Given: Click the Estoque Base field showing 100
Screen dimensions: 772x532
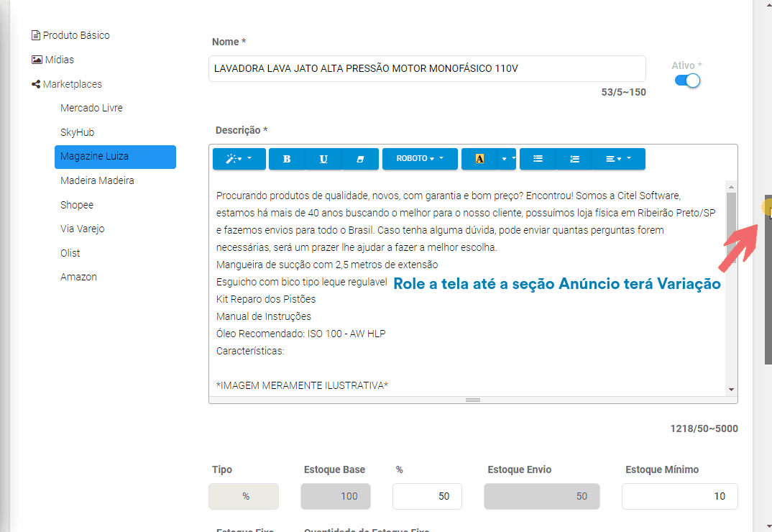Looking at the screenshot, I should coord(335,496).
